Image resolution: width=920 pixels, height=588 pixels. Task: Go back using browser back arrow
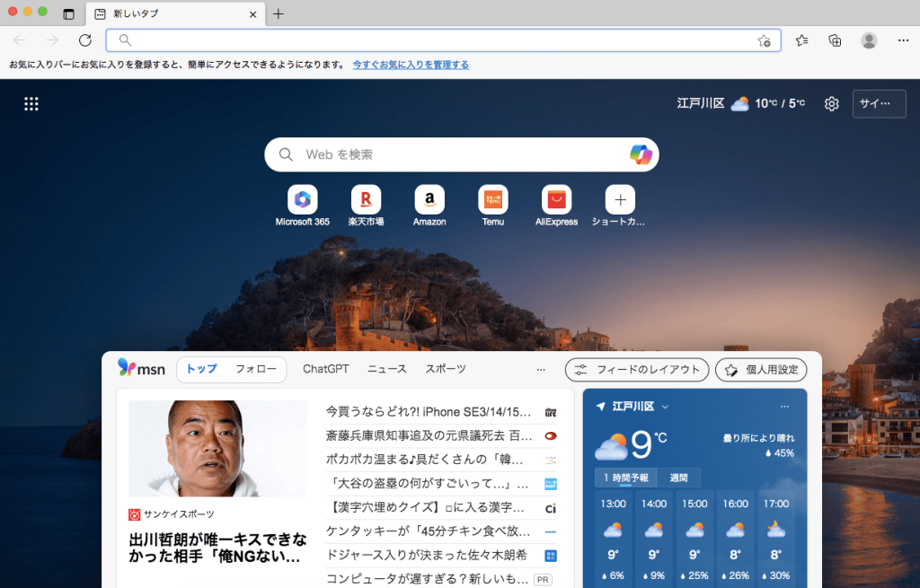20,39
